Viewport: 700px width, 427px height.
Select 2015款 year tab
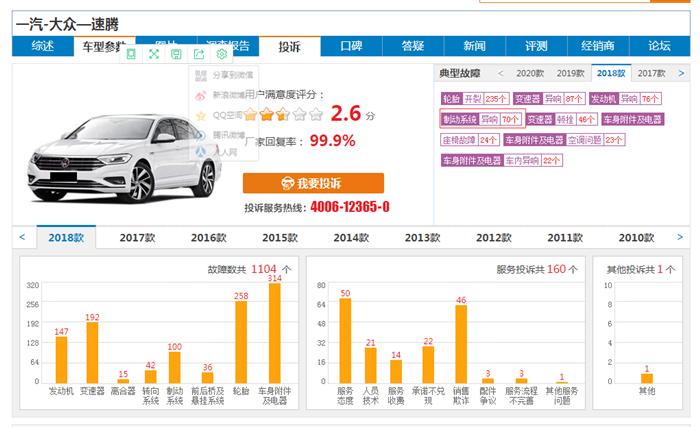pos(280,238)
